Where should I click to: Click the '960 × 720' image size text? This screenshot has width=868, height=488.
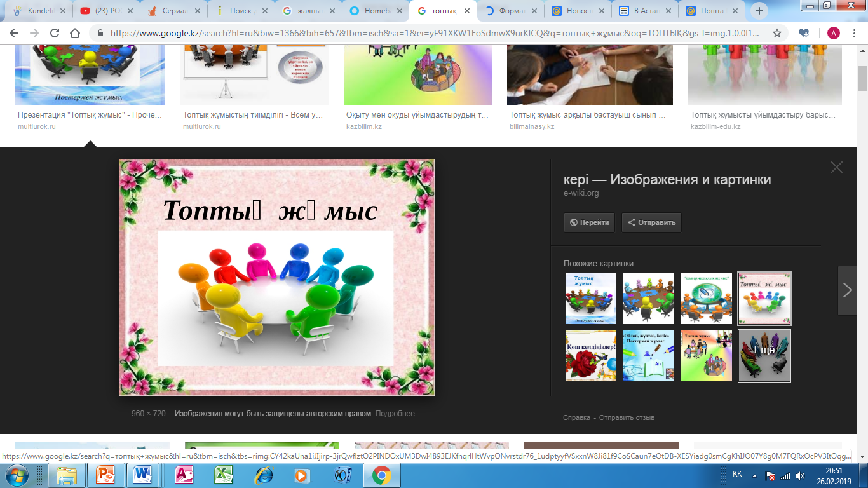click(x=148, y=414)
